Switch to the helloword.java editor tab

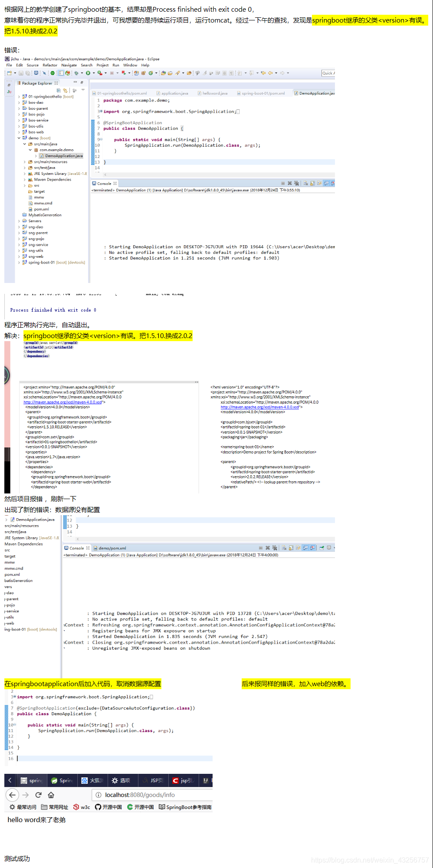tap(213, 93)
